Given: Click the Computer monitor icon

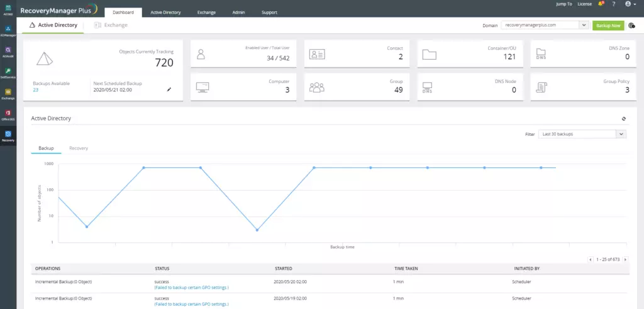Looking at the screenshot, I should click(x=202, y=87).
